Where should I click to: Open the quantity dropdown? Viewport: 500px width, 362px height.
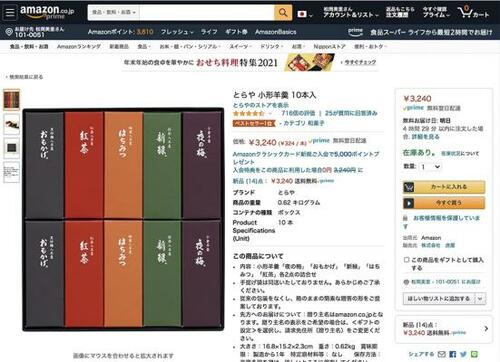(x=430, y=166)
